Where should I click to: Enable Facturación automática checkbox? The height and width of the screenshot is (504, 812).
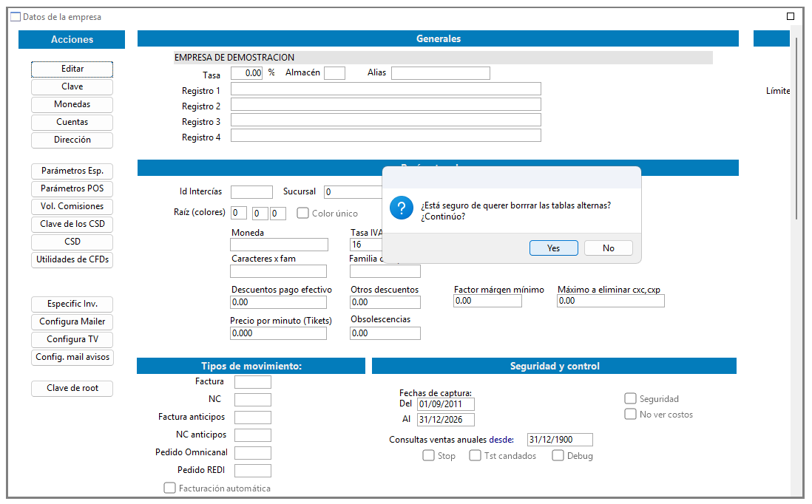point(170,488)
